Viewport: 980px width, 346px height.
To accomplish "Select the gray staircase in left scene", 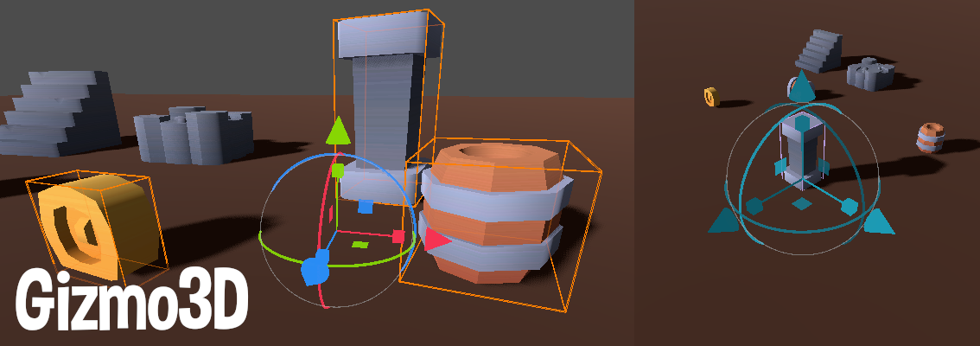I will click(60, 112).
